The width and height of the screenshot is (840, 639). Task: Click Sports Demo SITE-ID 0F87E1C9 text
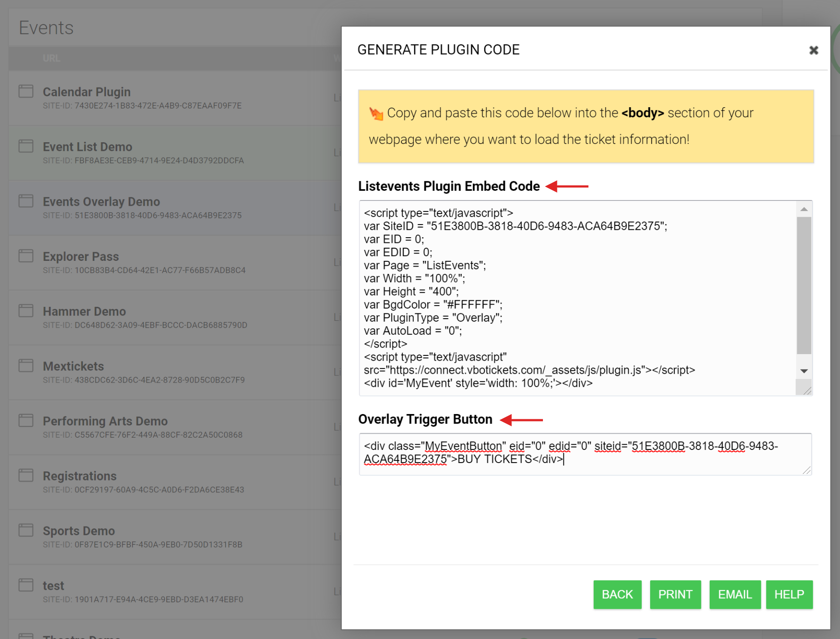pyautogui.click(x=143, y=544)
